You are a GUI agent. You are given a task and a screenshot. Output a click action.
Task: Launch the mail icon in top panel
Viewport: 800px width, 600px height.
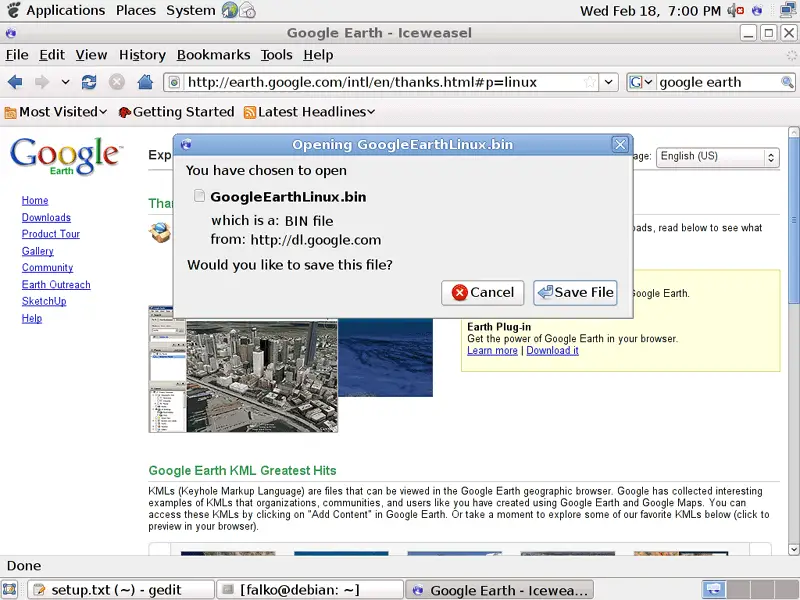247,10
